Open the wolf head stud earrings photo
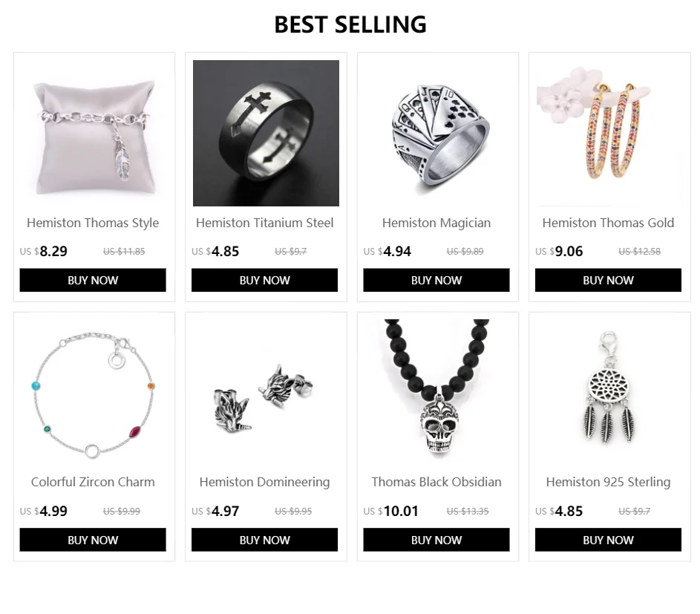Viewport: 700px width, 614px height. point(266,393)
